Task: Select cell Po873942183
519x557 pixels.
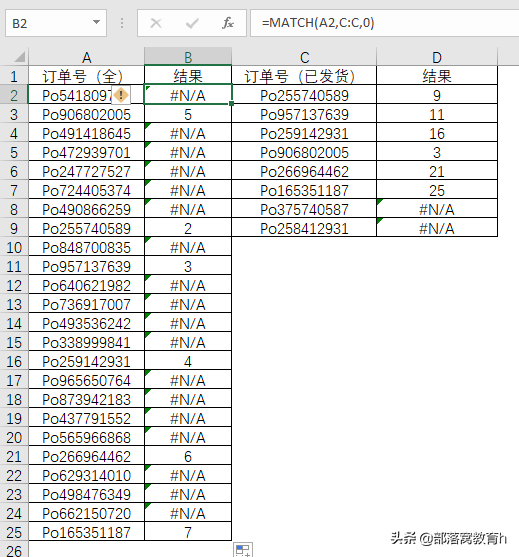Action: tap(86, 399)
